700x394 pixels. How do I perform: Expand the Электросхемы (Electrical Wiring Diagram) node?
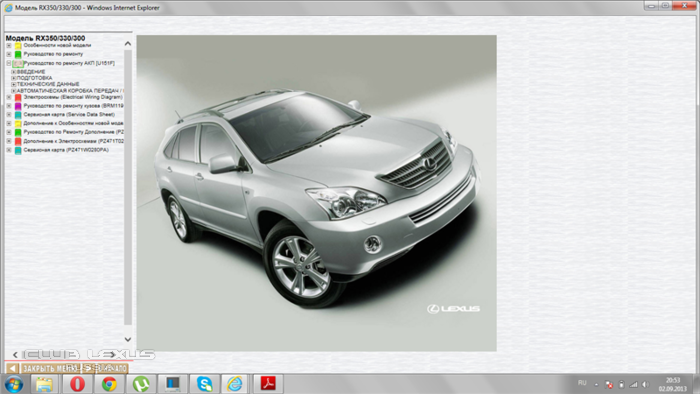(x=8, y=97)
